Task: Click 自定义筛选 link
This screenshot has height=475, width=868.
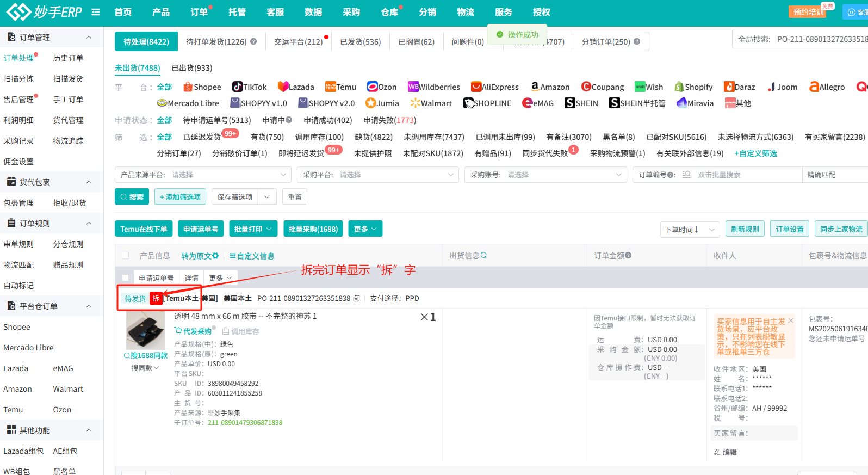Action: pos(756,153)
